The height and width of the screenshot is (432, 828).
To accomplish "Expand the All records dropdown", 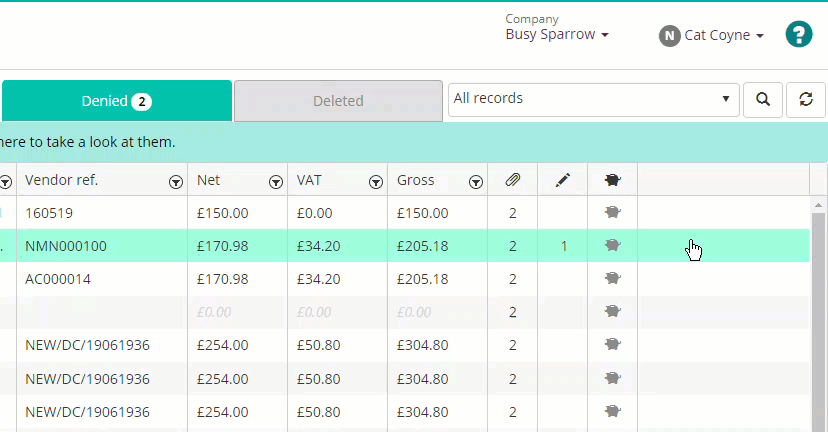I will (x=594, y=99).
